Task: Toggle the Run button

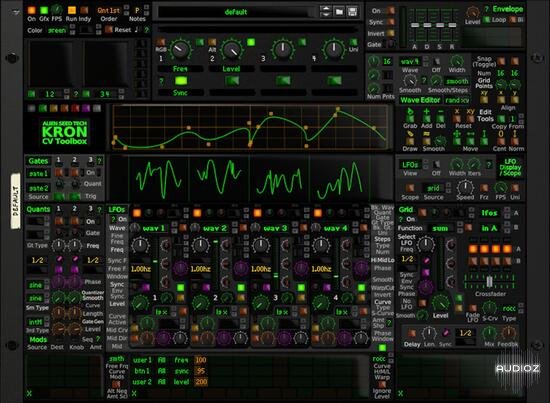Action: pyautogui.click(x=72, y=10)
